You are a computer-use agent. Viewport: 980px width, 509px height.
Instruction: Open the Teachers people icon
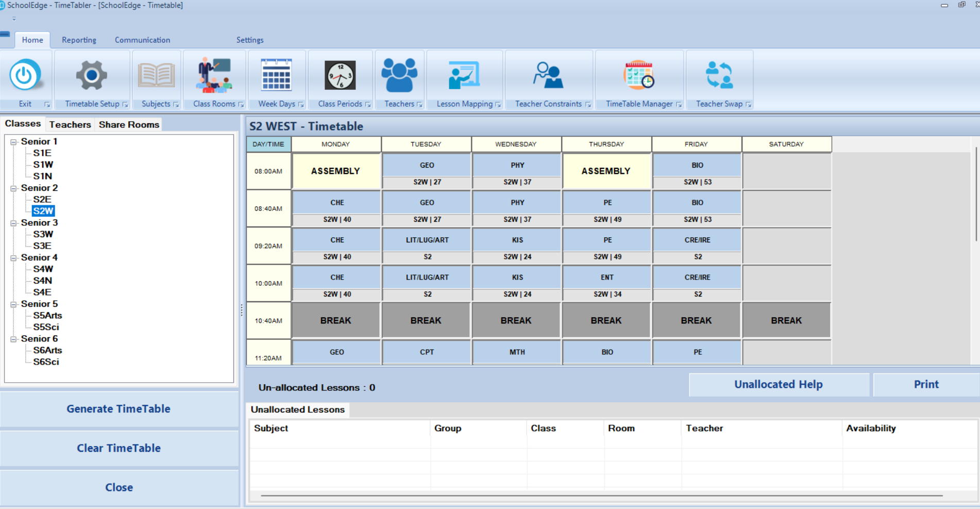399,75
